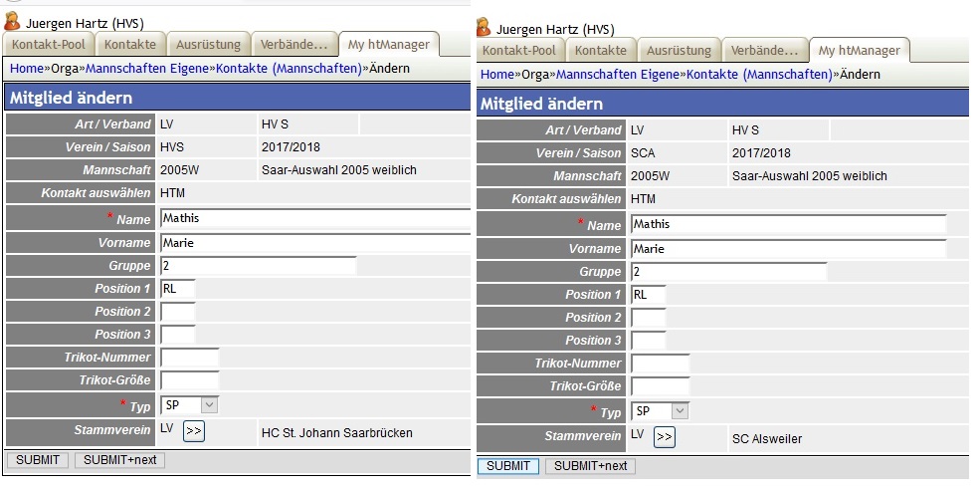Expand the Typ dropdown in the left form
980x489 pixels.
(x=209, y=404)
